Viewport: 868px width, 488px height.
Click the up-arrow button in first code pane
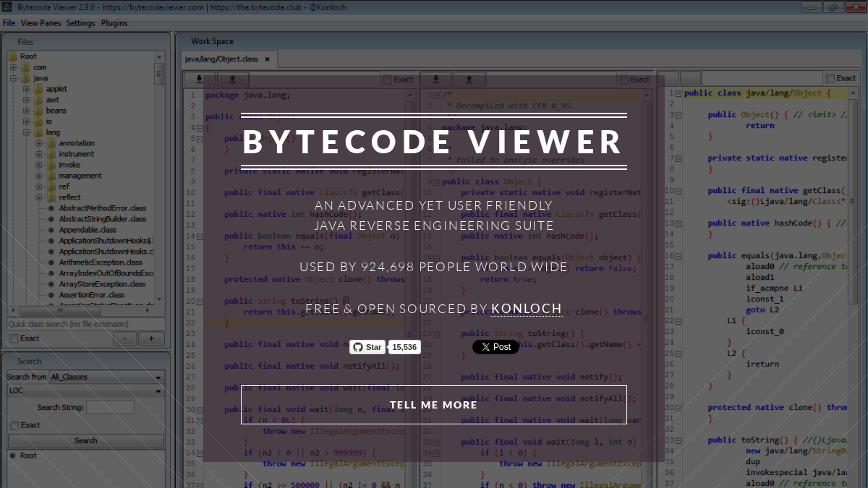[232, 80]
